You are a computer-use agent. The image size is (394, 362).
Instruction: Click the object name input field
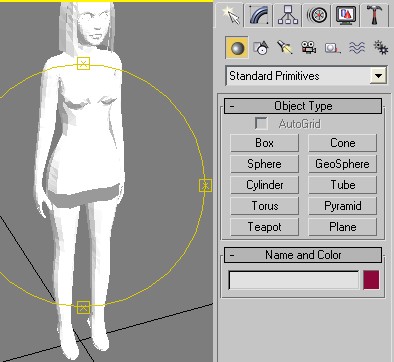pyautogui.click(x=294, y=280)
